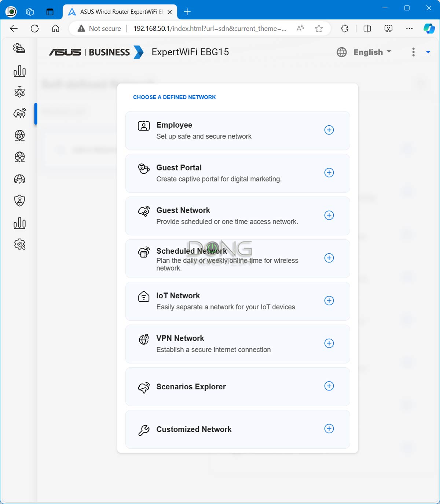This screenshot has width=440, height=504.
Task: Add a VPN Network with its plus button
Action: 329,343
